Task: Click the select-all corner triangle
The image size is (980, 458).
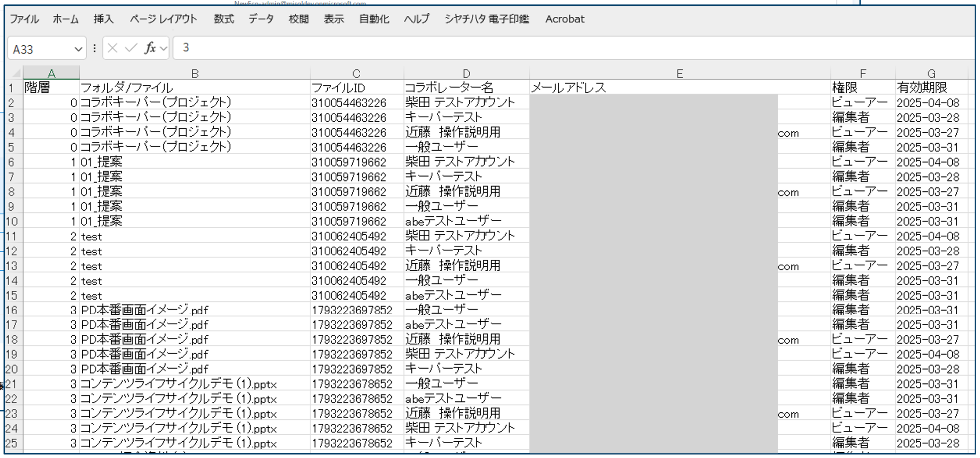Action: pos(16,73)
